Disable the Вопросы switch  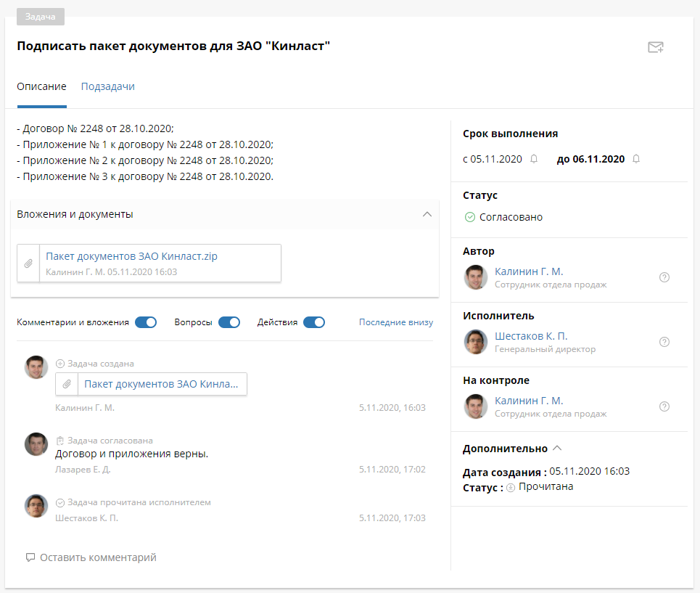click(229, 322)
